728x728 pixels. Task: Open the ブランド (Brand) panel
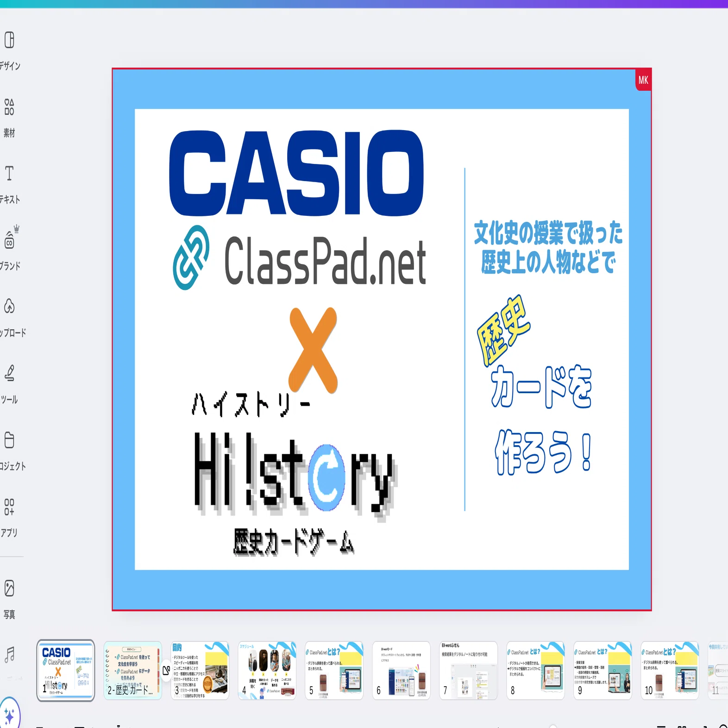tap(9, 248)
